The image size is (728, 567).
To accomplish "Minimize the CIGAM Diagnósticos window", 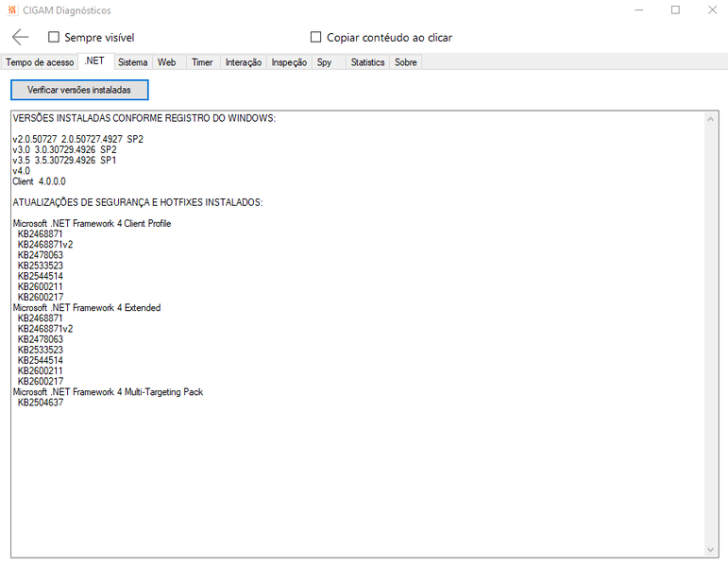I will pos(639,9).
